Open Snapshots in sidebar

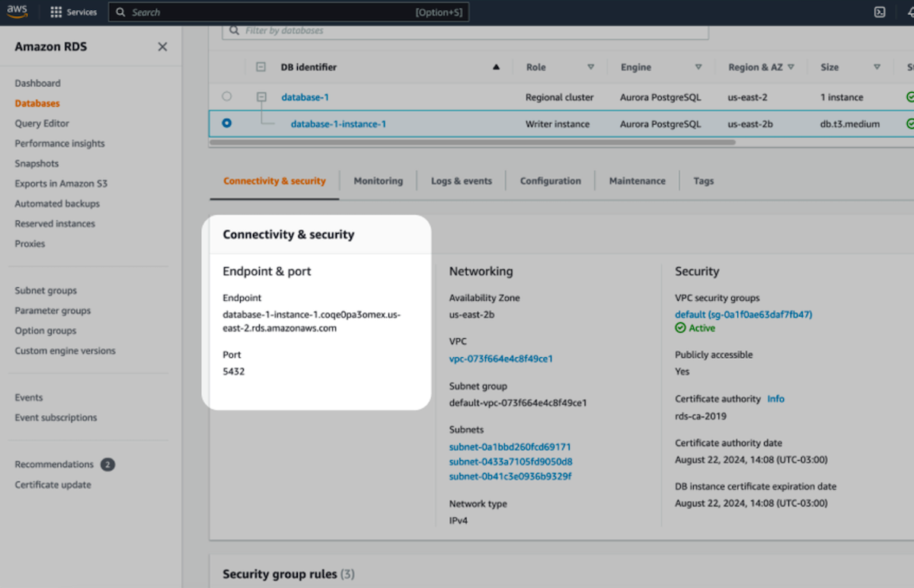click(x=37, y=164)
